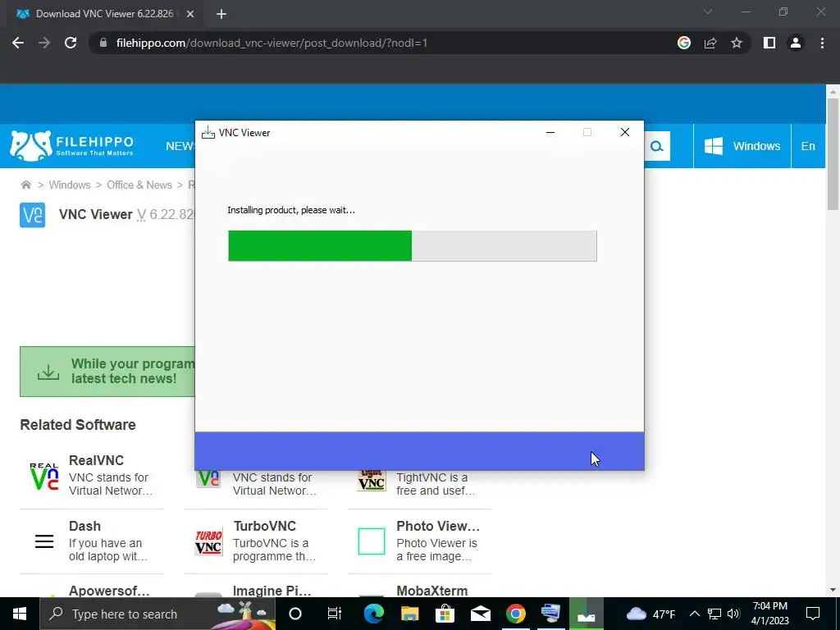
Task: Click the installer progress bar
Action: (413, 246)
